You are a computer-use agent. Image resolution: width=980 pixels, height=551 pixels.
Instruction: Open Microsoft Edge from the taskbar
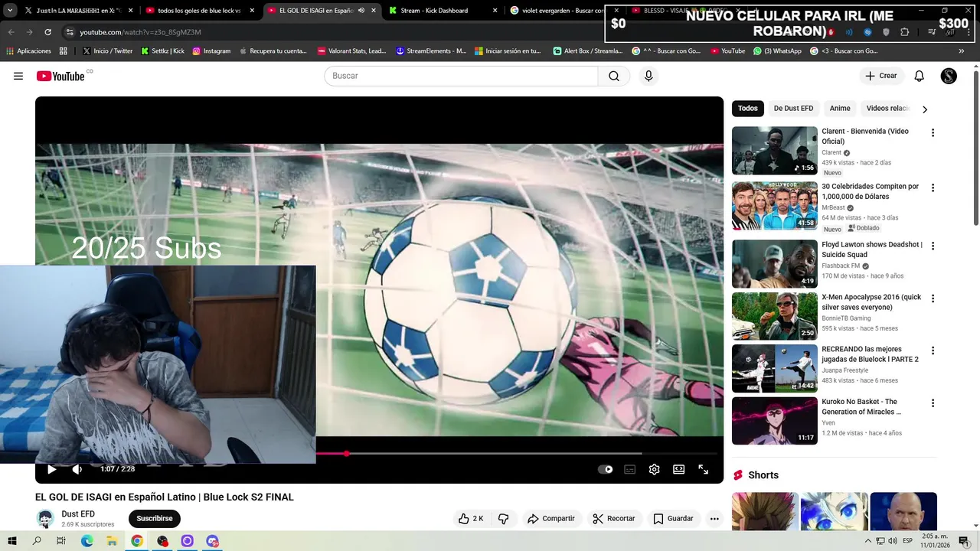pos(87,541)
